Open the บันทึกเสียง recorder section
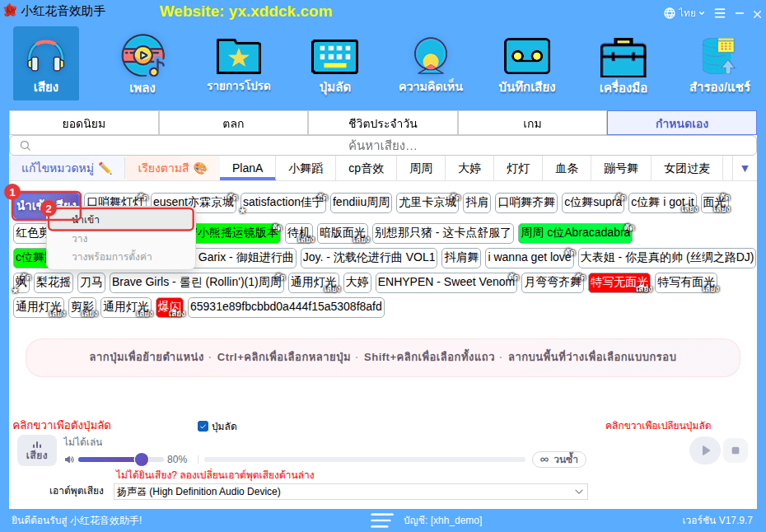This screenshot has height=532, width=766. tap(526, 63)
